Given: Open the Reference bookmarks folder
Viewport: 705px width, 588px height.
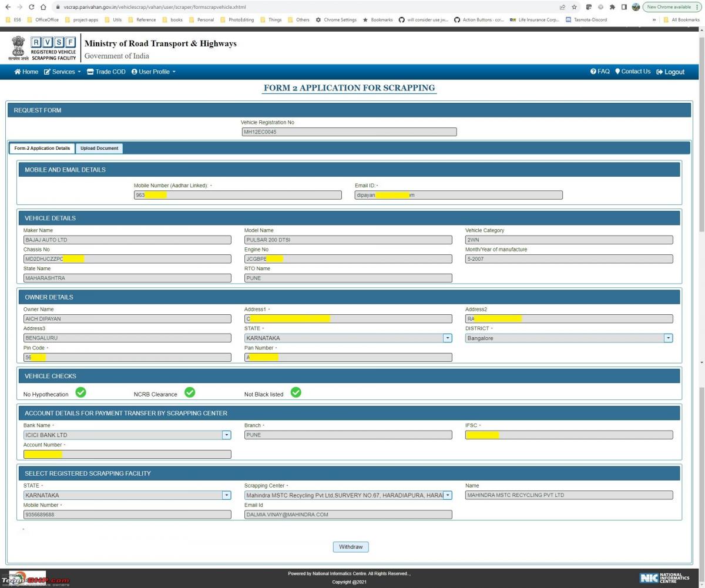Looking at the screenshot, I should (142, 19).
